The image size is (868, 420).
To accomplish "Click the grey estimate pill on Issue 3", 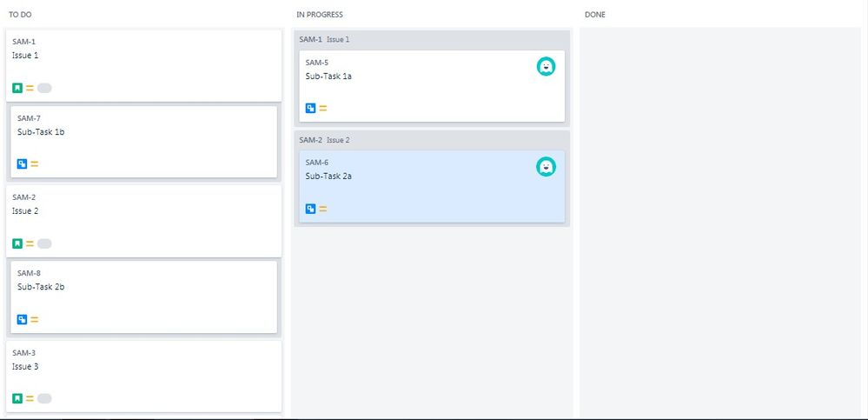I will [44, 398].
